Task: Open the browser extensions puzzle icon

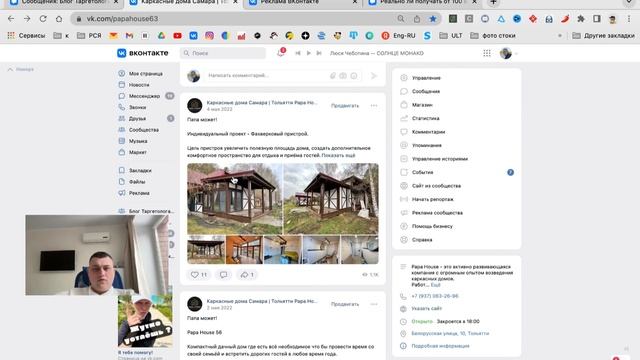Action: [580, 19]
